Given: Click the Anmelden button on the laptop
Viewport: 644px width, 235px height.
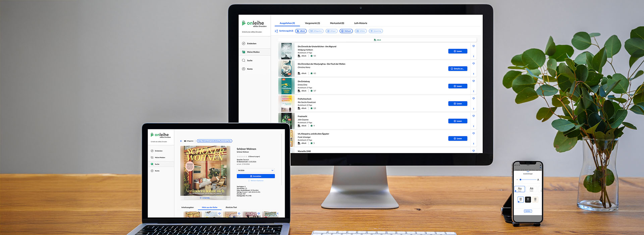Looking at the screenshot, I should [x=256, y=176].
